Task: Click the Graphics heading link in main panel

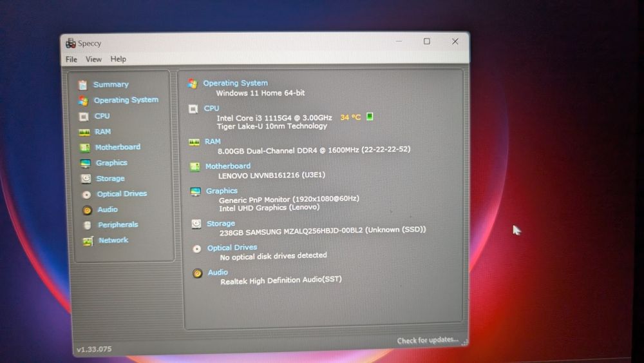Action: pyautogui.click(x=222, y=191)
